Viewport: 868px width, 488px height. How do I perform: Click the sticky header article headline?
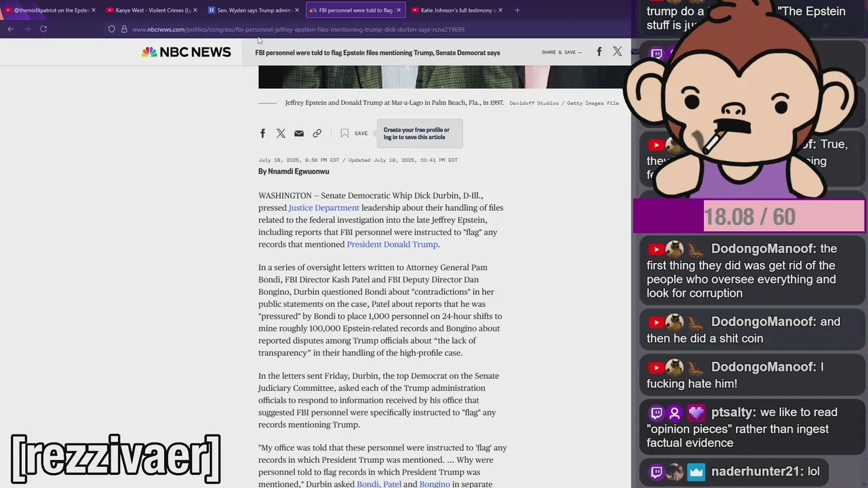click(378, 52)
